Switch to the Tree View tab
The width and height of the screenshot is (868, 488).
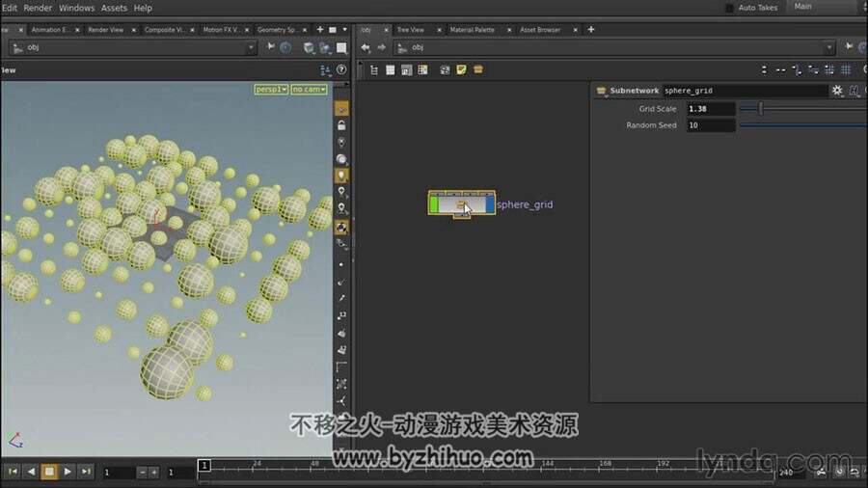tap(410, 30)
